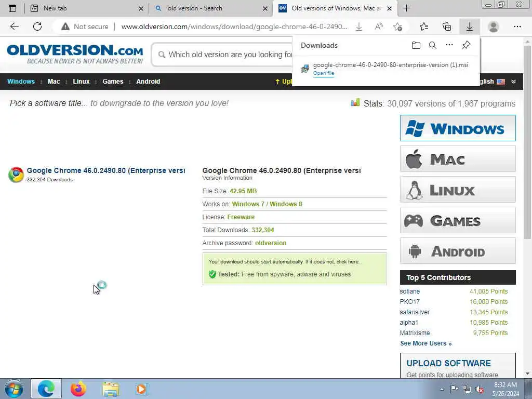The width and height of the screenshot is (532, 399).
Task: Click the browser address bar URL
Action: [234, 26]
